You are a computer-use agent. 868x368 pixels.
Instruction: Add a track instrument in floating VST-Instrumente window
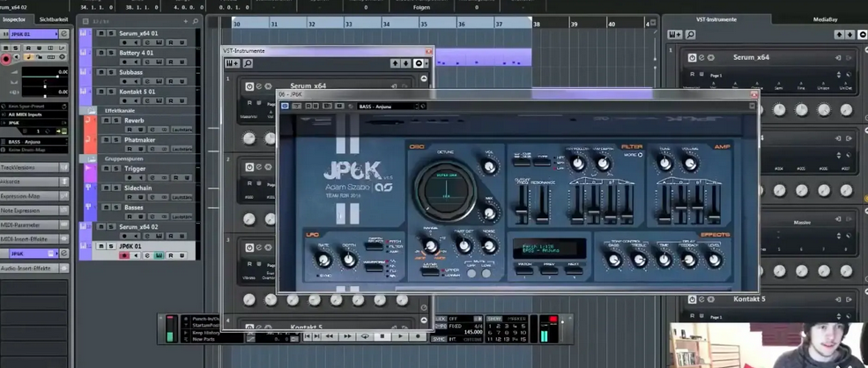pyautogui.click(x=232, y=63)
